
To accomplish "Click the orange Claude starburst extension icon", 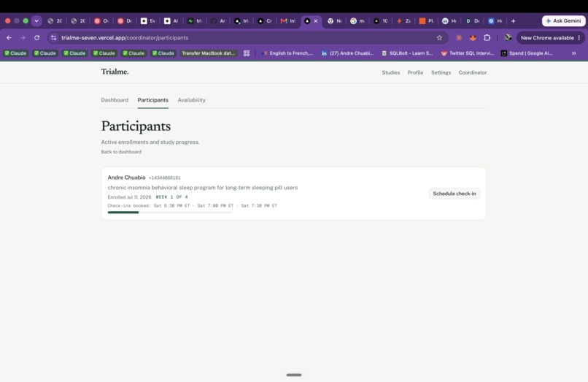I will 459,37.
